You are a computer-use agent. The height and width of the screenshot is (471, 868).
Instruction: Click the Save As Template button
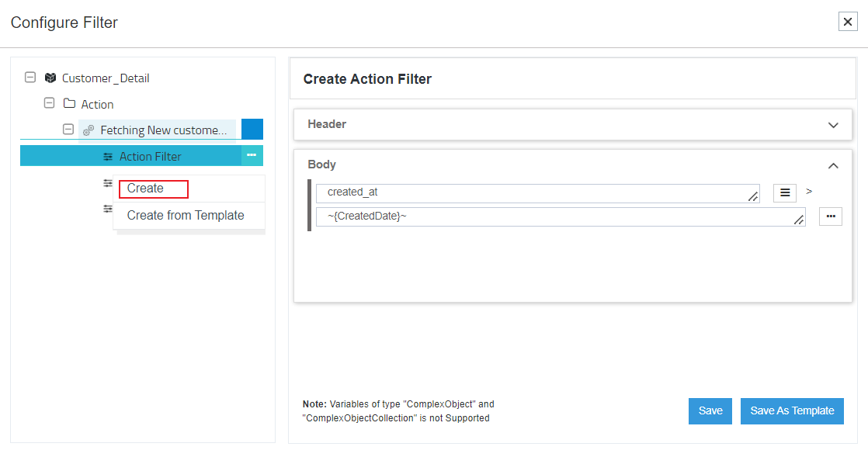pos(792,411)
